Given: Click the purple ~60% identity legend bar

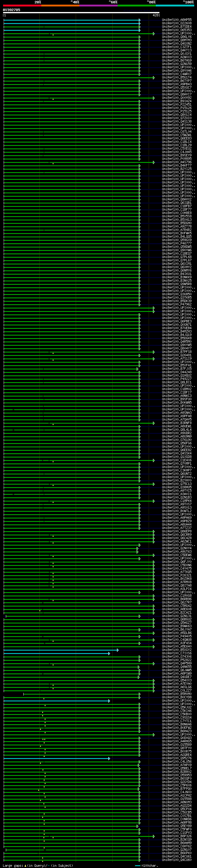Looking at the screenshot, I should (x=99, y=6).
